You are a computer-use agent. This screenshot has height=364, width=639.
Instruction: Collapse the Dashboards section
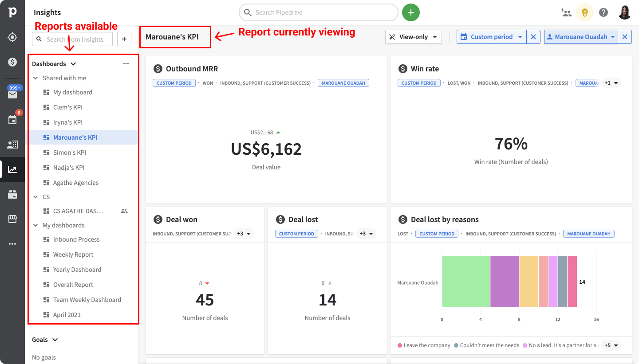pos(73,64)
